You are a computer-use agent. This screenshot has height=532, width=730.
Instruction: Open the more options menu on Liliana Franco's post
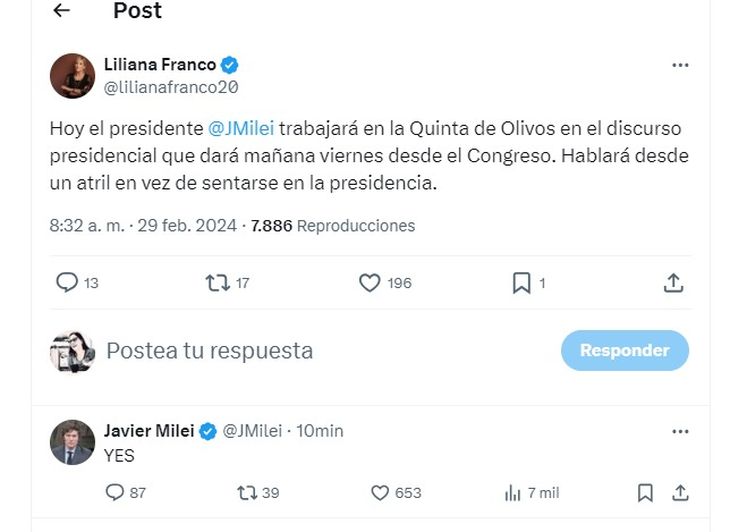(680, 65)
